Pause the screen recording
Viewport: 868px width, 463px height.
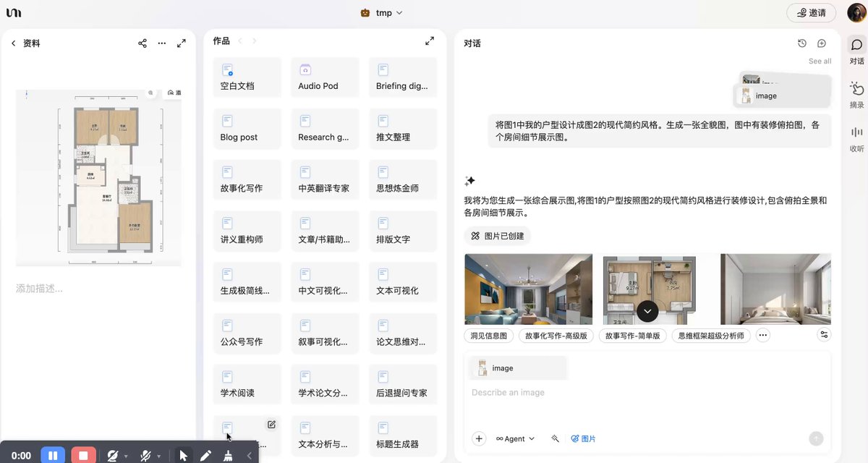click(53, 455)
